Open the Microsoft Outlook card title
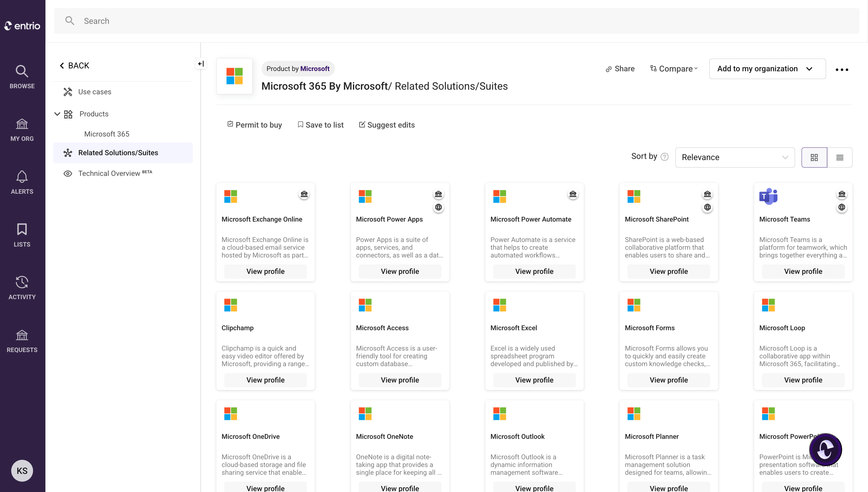The height and width of the screenshot is (492, 868). coord(517,436)
